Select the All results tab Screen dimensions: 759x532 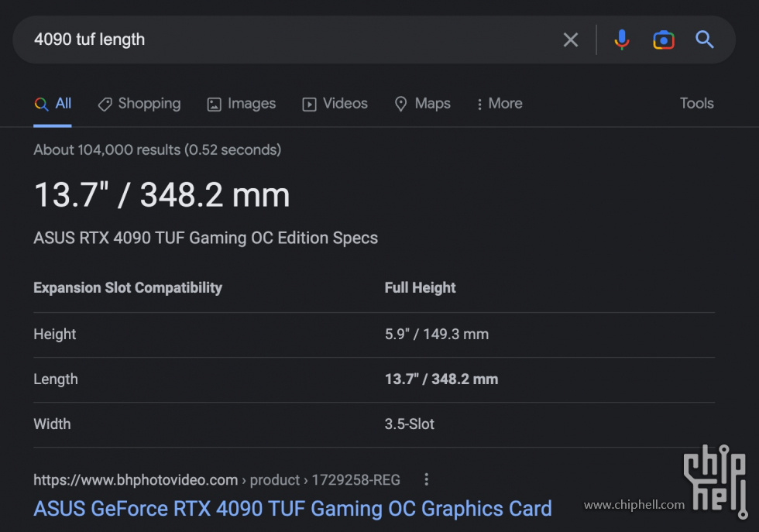53,104
